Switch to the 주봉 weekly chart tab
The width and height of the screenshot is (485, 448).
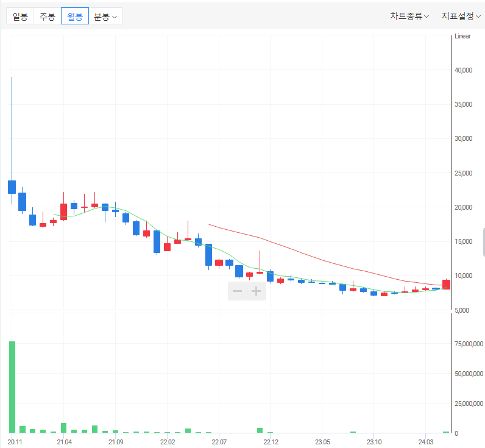point(48,16)
